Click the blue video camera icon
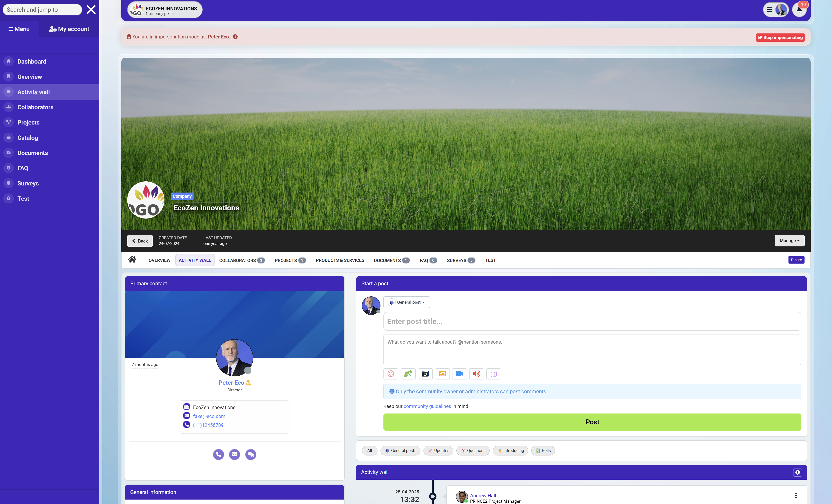Image resolution: width=832 pixels, height=504 pixels. tap(459, 373)
